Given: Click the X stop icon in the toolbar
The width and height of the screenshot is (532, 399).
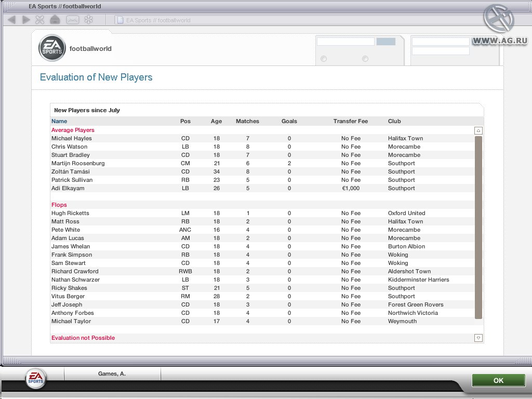Looking at the screenshot, I should pyautogui.click(x=39, y=19).
